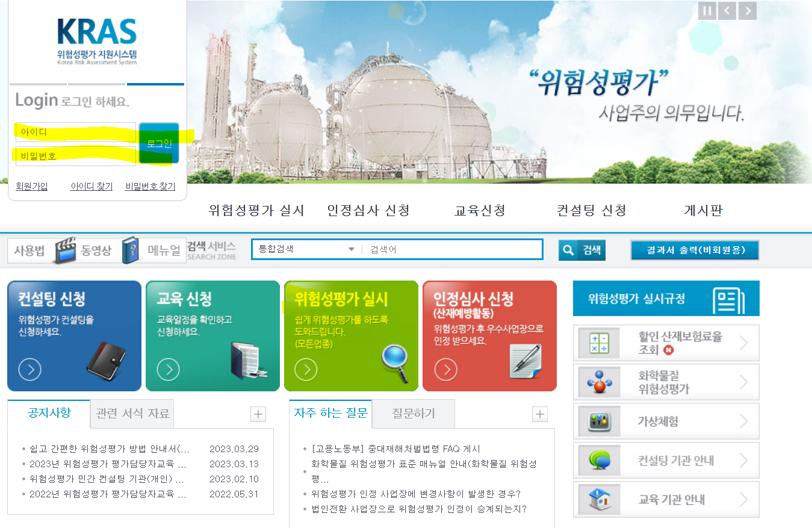Expand the 자주 하는 질문 list

[x=539, y=414]
